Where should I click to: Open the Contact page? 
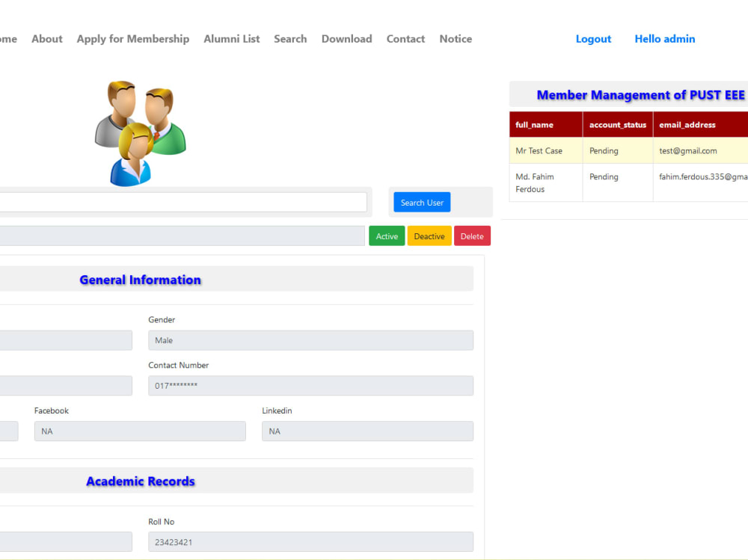click(405, 39)
